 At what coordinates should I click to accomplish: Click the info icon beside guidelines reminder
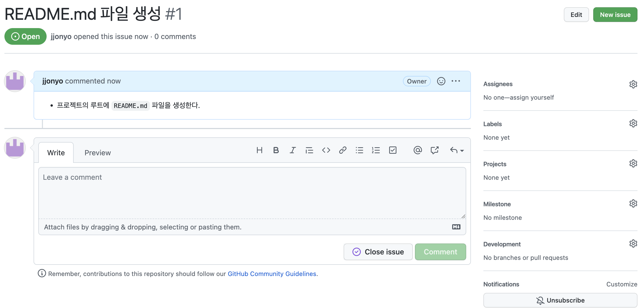point(42,273)
